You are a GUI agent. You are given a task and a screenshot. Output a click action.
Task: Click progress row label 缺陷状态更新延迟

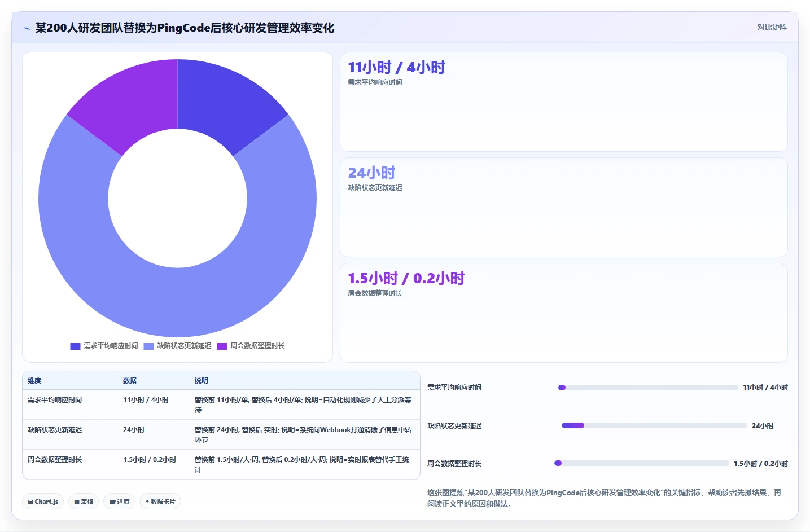454,426
